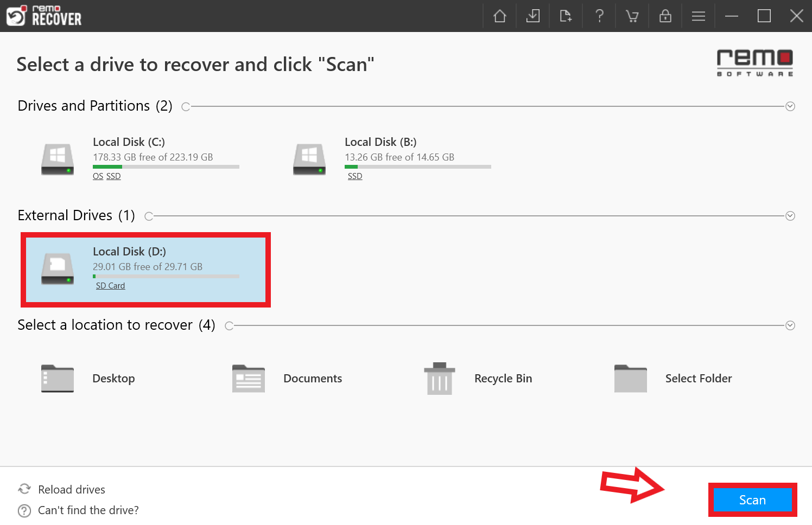This screenshot has height=525, width=812.
Task: Collapse the Select a location to recover section
Action: click(790, 325)
